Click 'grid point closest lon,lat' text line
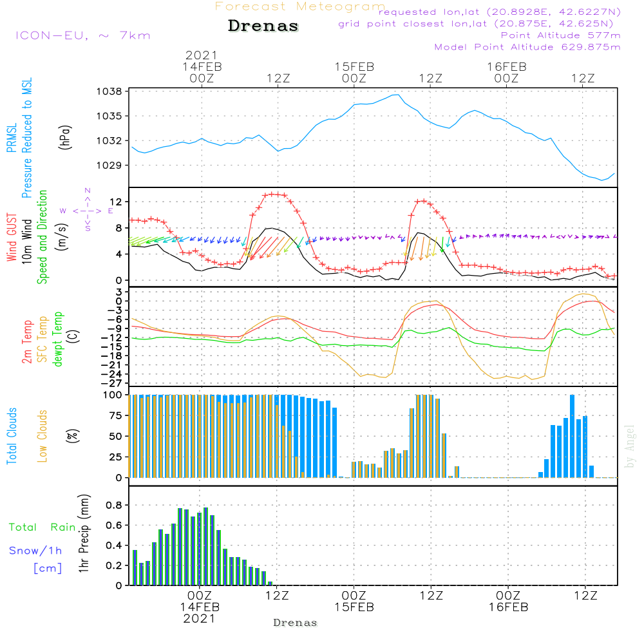 tap(476, 24)
